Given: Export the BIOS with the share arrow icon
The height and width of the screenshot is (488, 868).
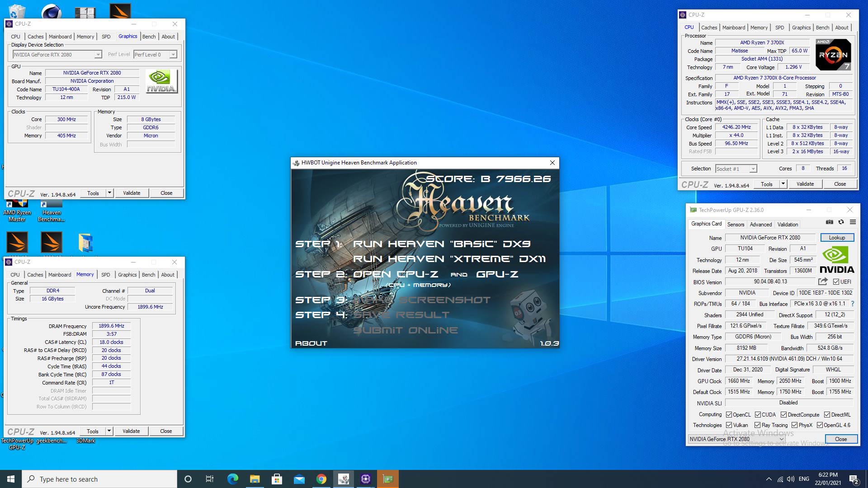Looking at the screenshot, I should click(x=823, y=282).
